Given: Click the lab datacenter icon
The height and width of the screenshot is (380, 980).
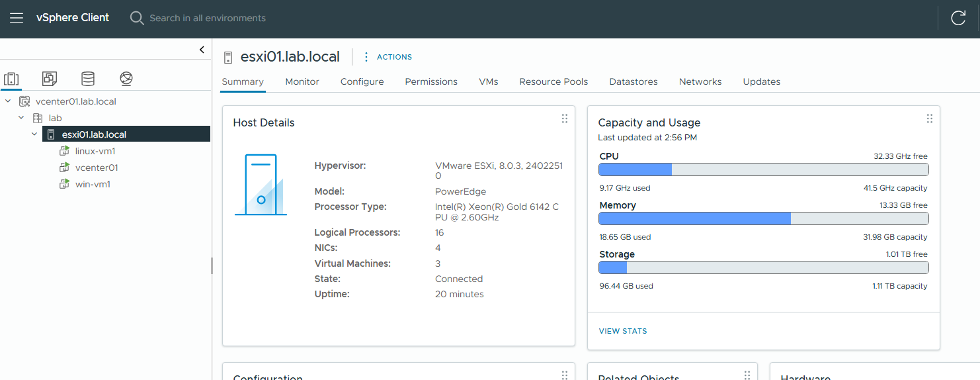Looking at the screenshot, I should click(38, 118).
